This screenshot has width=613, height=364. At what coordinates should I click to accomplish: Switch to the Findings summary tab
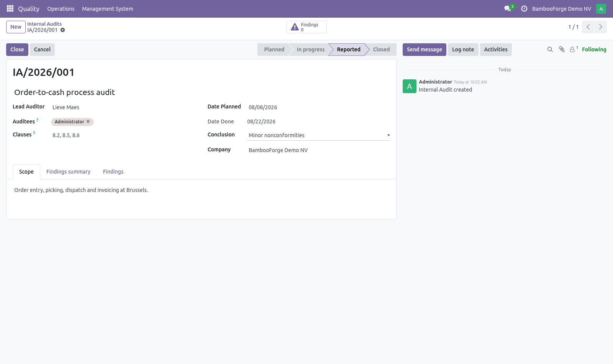pos(68,172)
